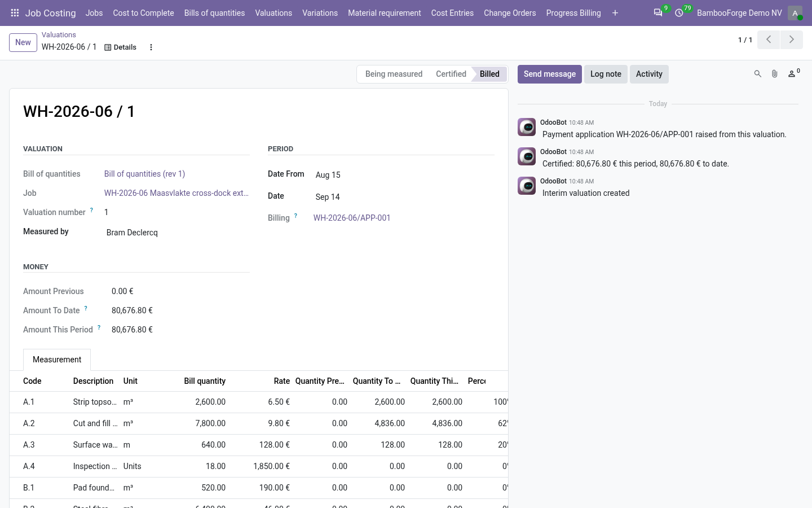Open the Jobs menu
The width and height of the screenshot is (812, 508).
click(x=94, y=13)
